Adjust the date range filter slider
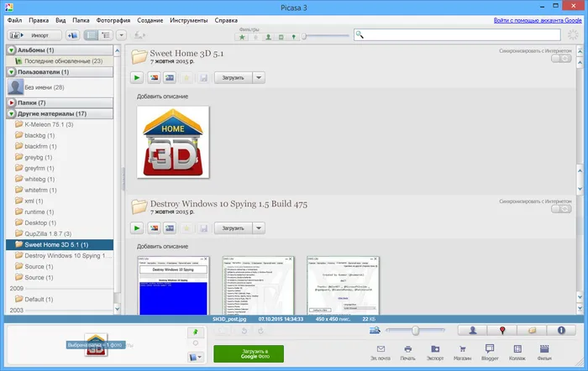This screenshot has height=371, width=588. click(304, 36)
